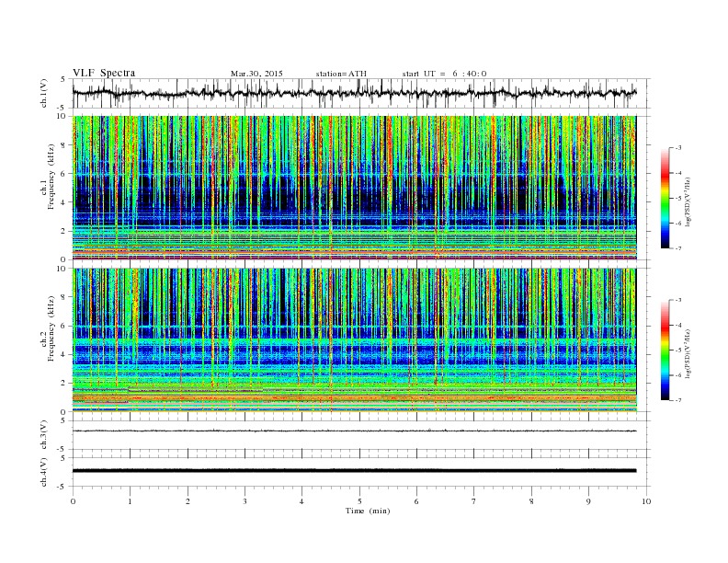The image size is (728, 563).
Task: Click the ch.1 colorbar "log(PSD)(V²/Hz)" label
Action: (688, 201)
